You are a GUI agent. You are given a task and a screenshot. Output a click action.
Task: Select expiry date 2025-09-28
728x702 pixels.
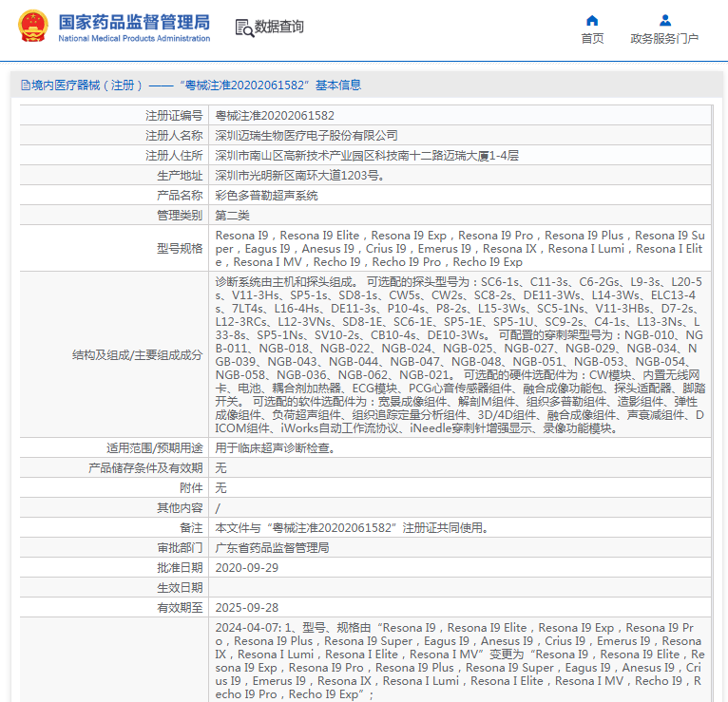pyautogui.click(x=247, y=608)
